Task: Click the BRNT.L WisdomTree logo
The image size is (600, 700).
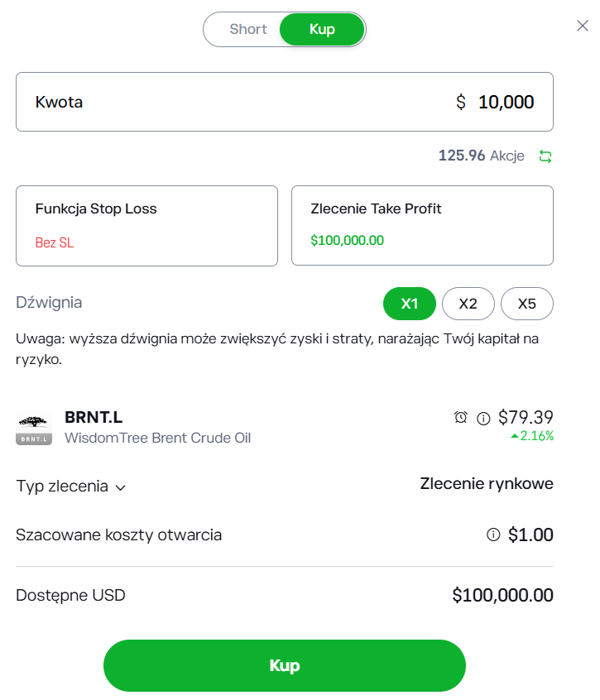Action: [x=34, y=427]
